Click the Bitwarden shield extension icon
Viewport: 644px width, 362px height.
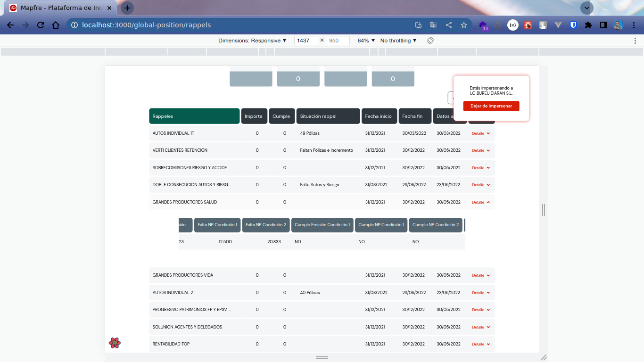pos(573,25)
